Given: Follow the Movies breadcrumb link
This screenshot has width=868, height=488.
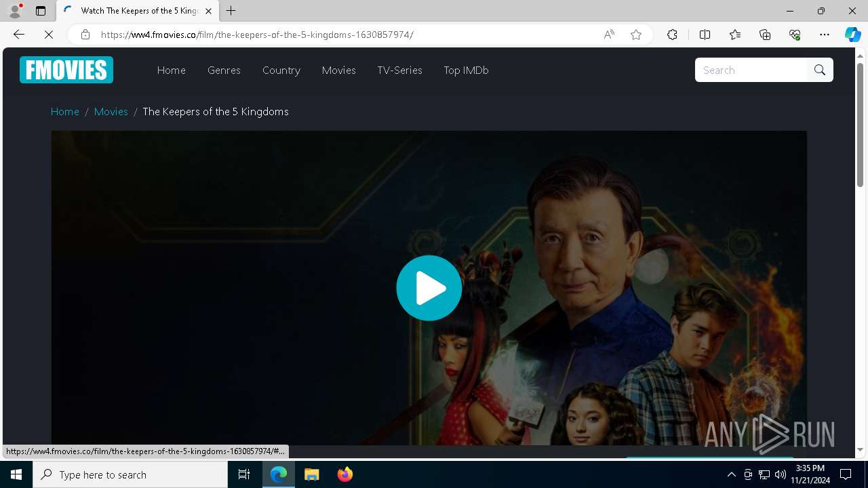Looking at the screenshot, I should [x=111, y=111].
